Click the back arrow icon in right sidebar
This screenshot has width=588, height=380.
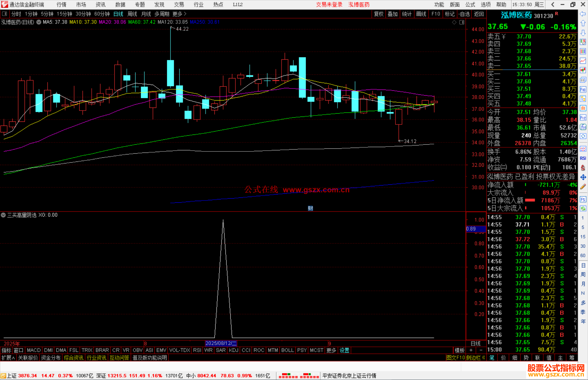click(x=583, y=14)
